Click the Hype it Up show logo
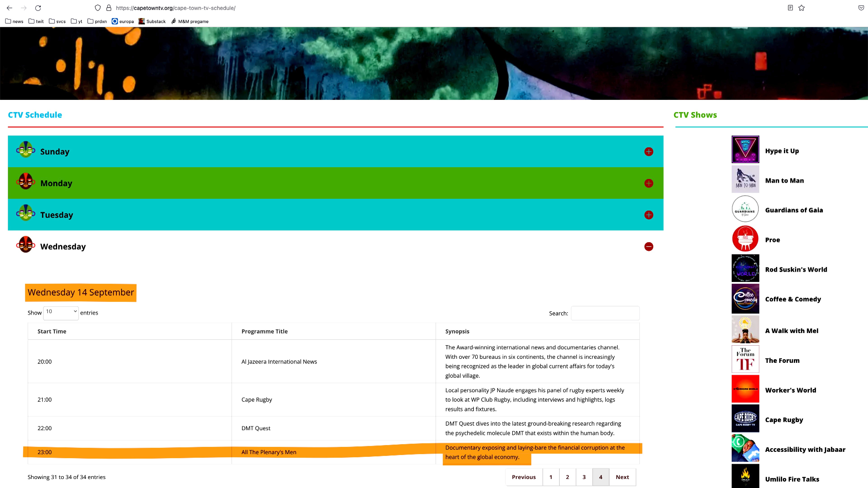 coord(745,149)
